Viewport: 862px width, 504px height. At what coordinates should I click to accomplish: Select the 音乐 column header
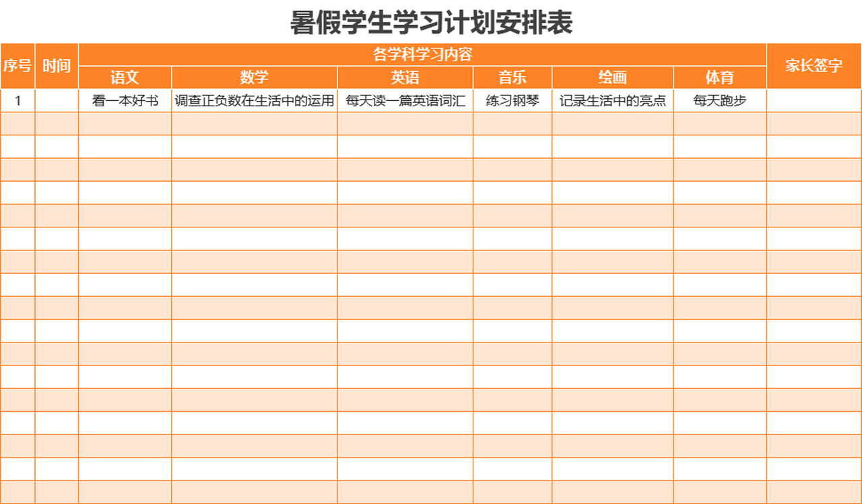(512, 77)
